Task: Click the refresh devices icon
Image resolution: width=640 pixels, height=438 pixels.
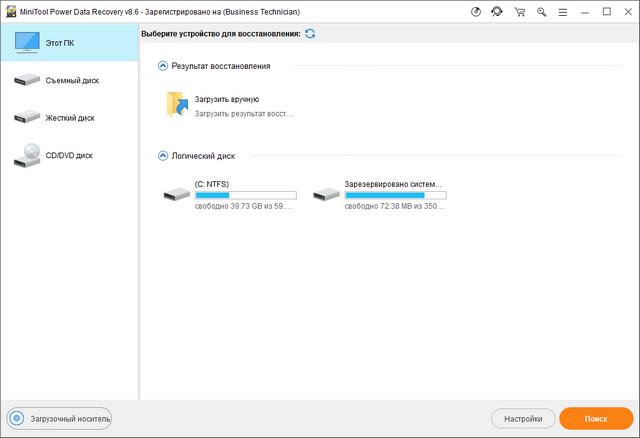Action: (310, 33)
